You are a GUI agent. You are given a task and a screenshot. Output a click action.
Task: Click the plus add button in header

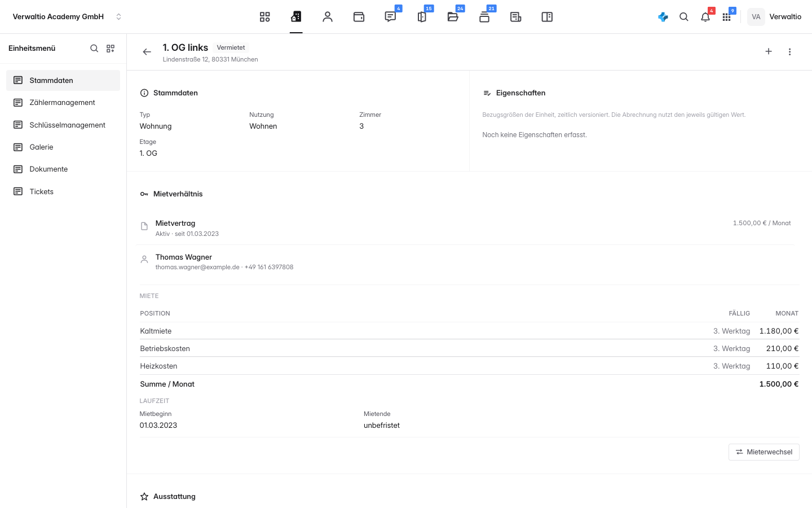pos(769,51)
